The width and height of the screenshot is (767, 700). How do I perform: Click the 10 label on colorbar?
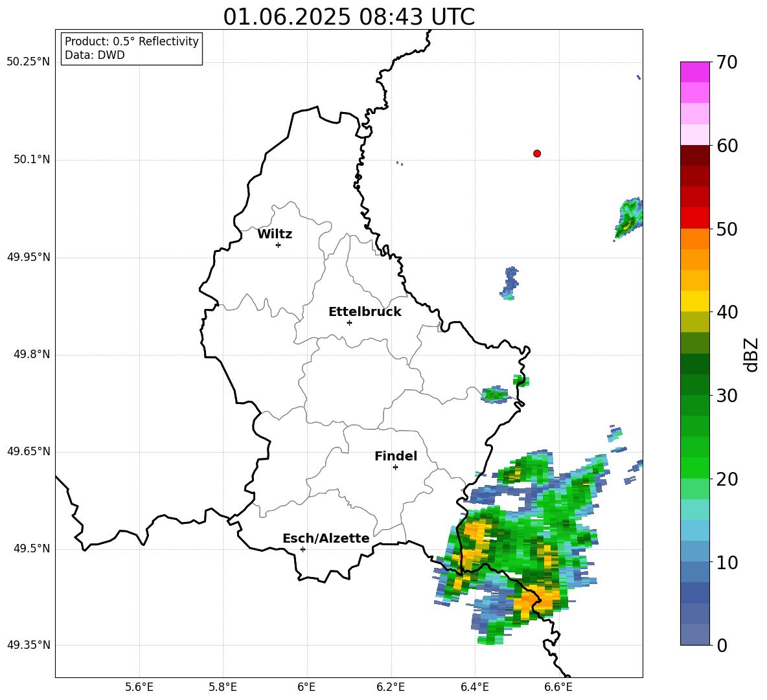point(726,562)
